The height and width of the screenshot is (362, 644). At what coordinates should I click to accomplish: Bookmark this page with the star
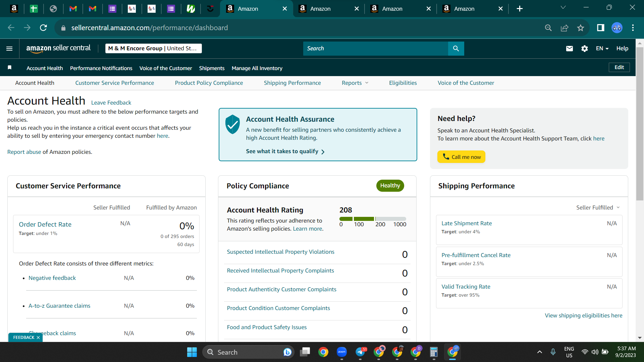[581, 28]
